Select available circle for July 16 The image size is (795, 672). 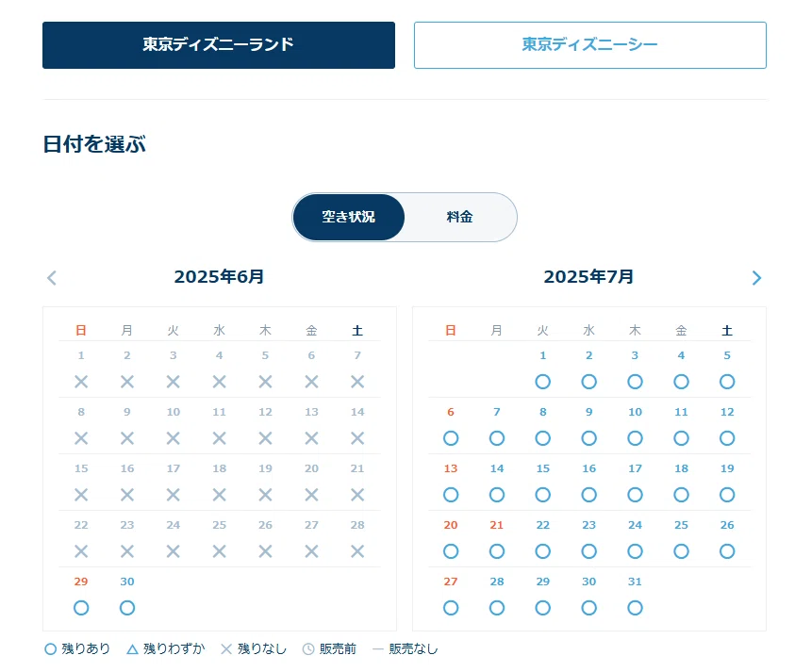[589, 495]
